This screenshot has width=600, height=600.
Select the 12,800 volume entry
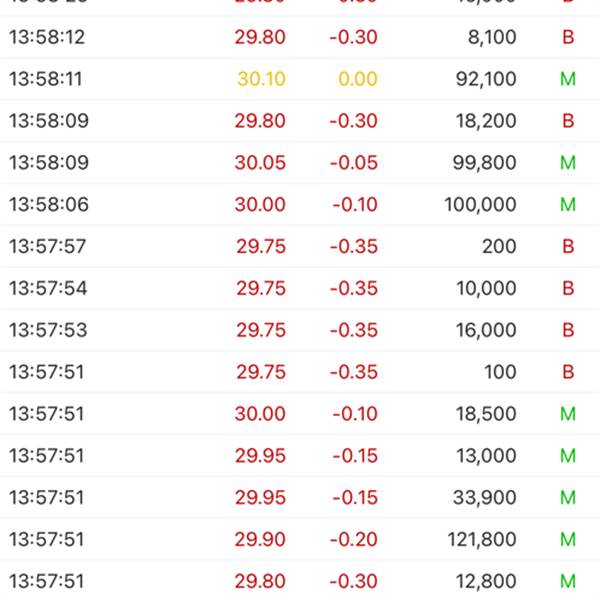point(484,581)
